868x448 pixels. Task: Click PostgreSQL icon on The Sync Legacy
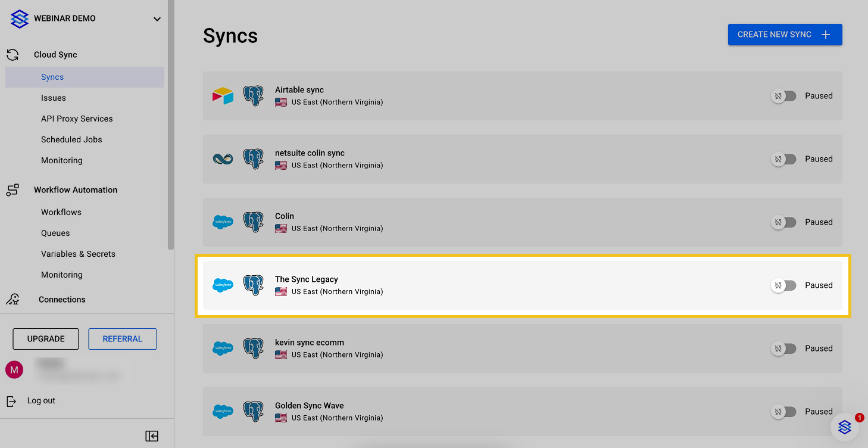253,285
